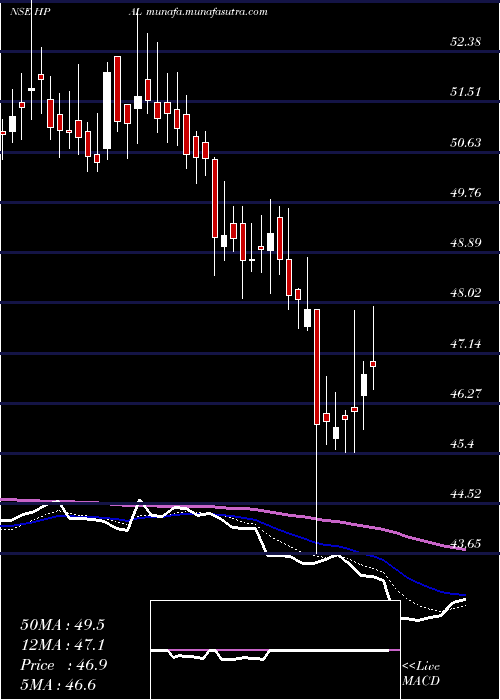Click the 43.65 price axis label
The image size is (500, 700).
[465, 544]
